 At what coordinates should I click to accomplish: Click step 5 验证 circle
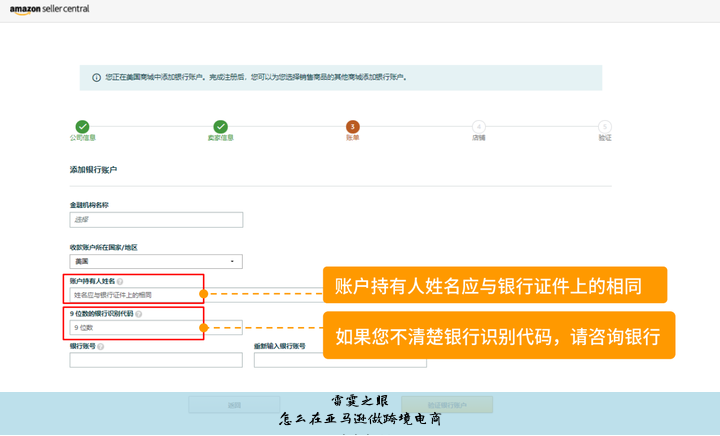[x=605, y=127]
